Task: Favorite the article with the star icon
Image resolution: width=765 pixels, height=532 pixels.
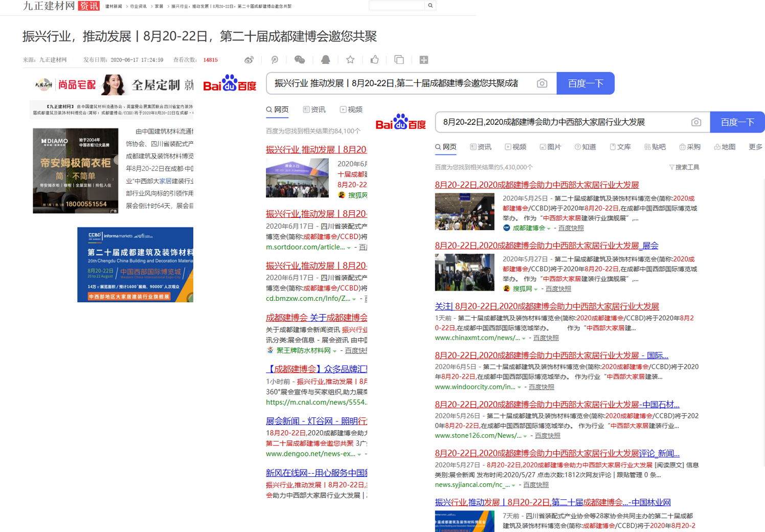Action: click(x=350, y=60)
